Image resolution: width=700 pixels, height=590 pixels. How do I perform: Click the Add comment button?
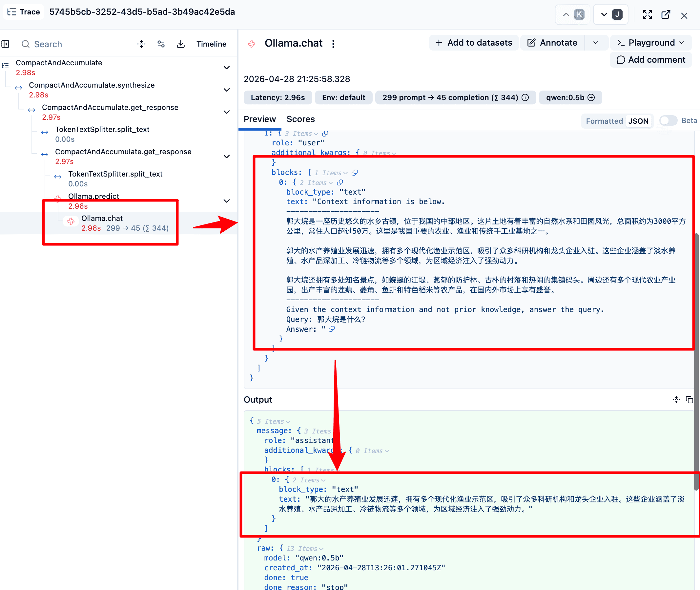(650, 59)
